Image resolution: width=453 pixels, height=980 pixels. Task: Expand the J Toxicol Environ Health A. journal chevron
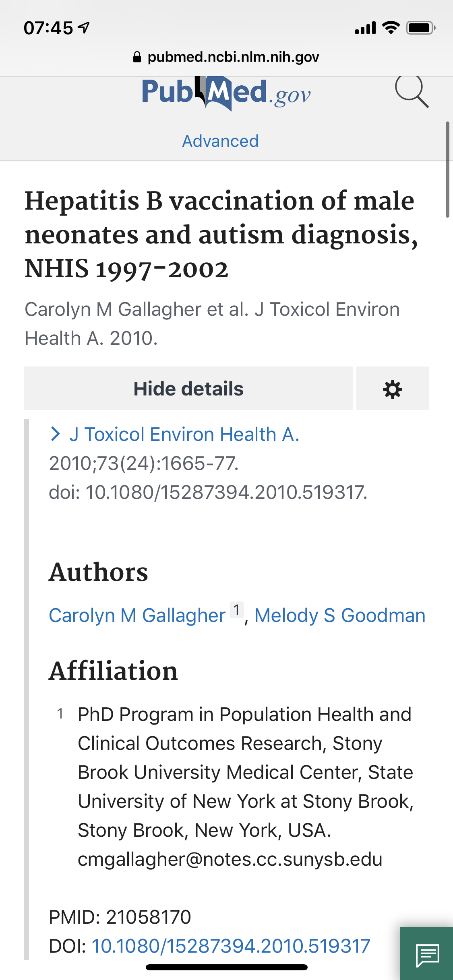point(55,434)
